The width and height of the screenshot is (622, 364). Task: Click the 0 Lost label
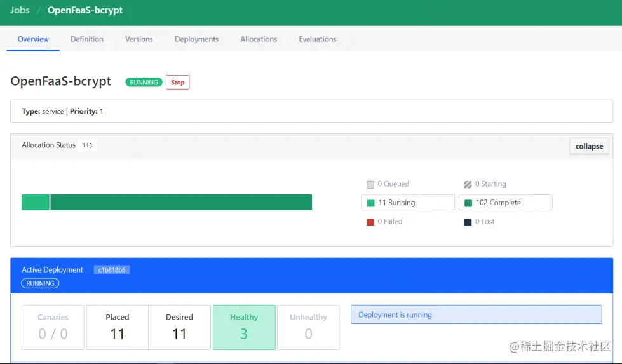tap(485, 221)
